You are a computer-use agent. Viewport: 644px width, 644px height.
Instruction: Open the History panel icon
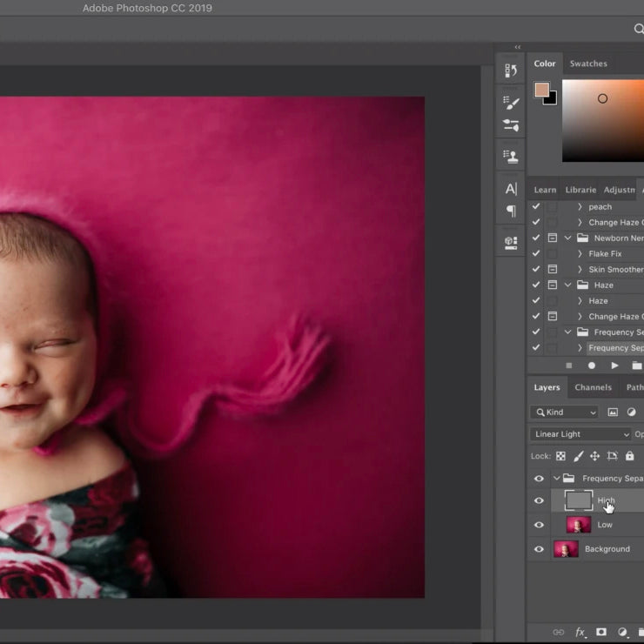click(x=511, y=70)
